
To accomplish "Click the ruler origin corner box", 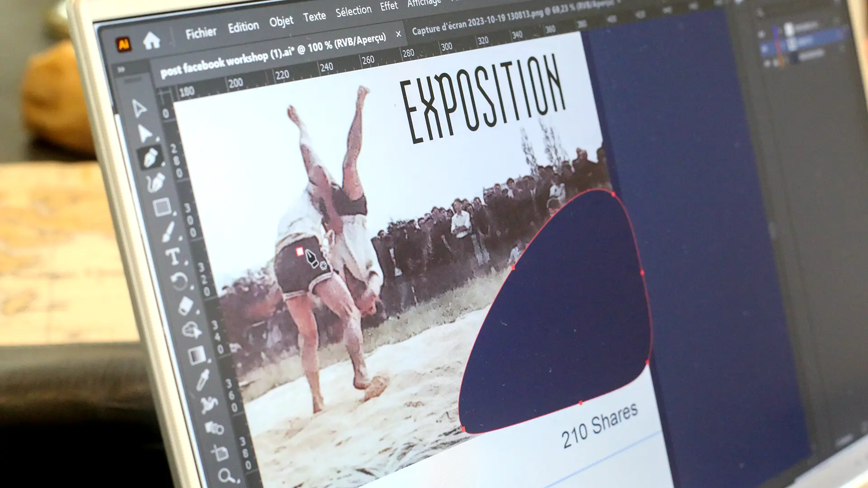I will (x=165, y=97).
